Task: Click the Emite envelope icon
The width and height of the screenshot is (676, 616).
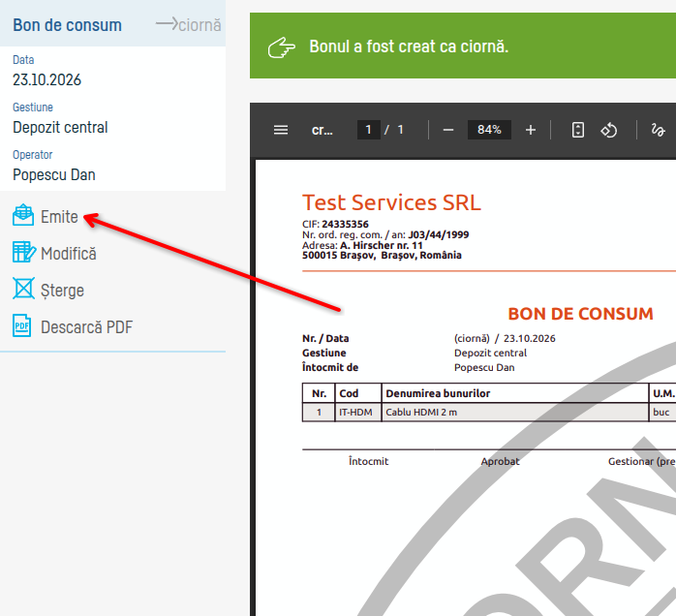Action: 23,215
